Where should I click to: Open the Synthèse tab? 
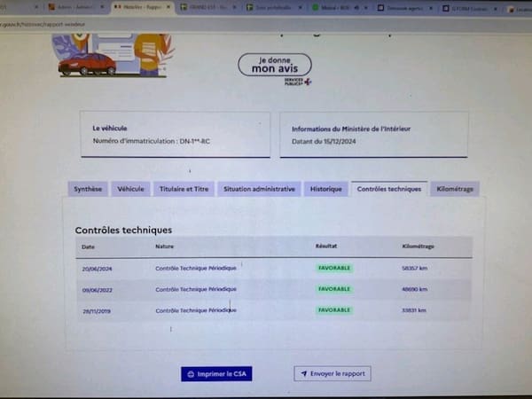pyautogui.click(x=87, y=189)
